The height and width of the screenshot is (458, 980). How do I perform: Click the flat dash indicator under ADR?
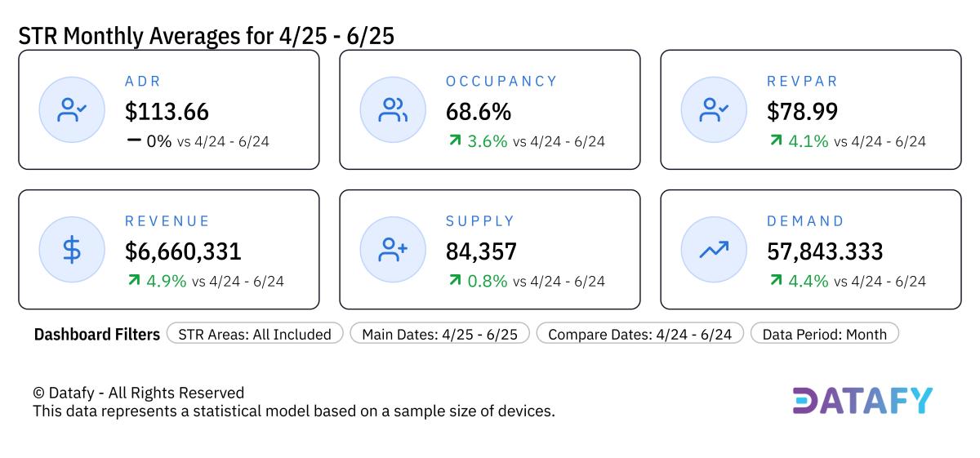tap(134, 140)
